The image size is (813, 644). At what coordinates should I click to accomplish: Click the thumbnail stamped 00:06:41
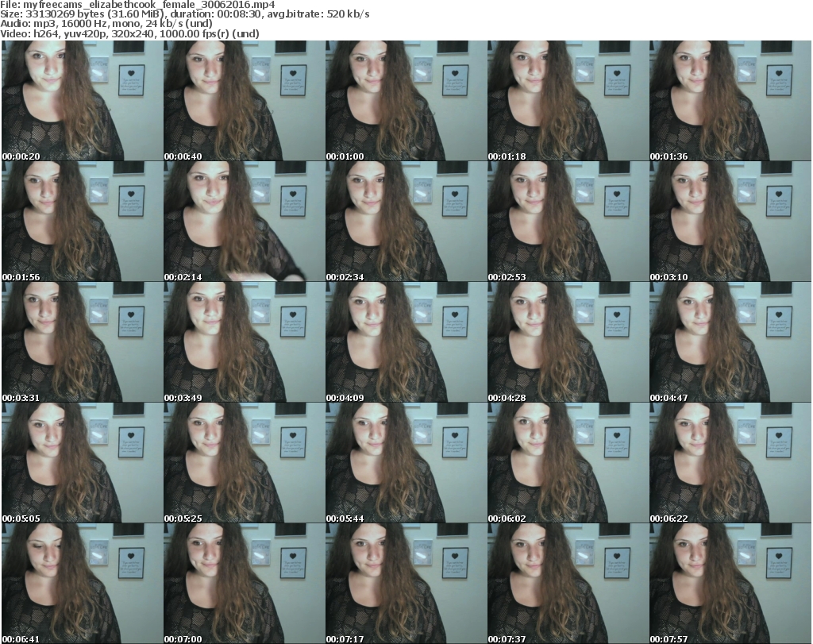coord(81,584)
